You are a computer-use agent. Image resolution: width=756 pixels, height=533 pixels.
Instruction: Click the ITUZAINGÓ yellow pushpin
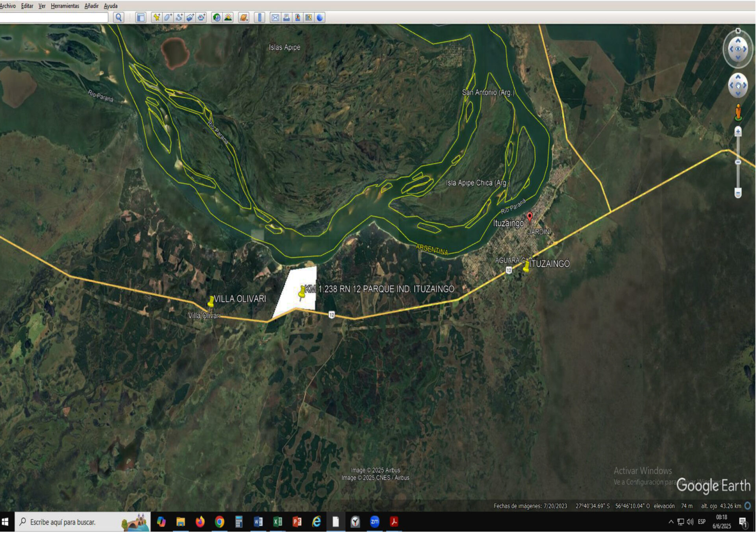(526, 266)
